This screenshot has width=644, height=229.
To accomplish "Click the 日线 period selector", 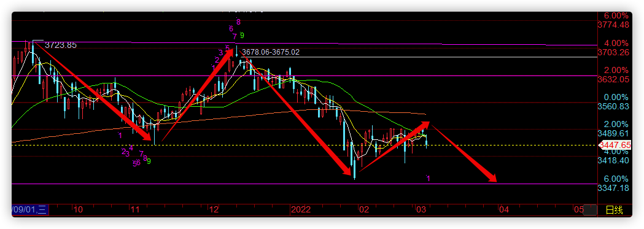I will [x=615, y=211].
